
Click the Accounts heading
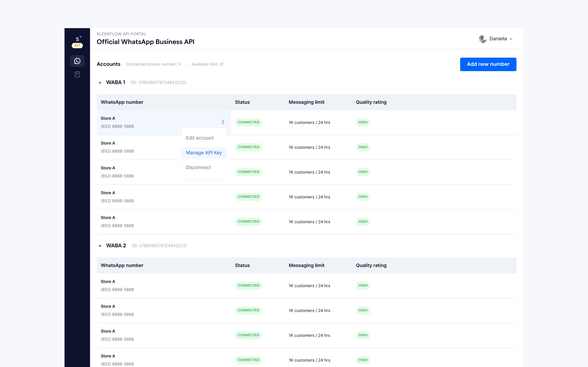tap(108, 64)
